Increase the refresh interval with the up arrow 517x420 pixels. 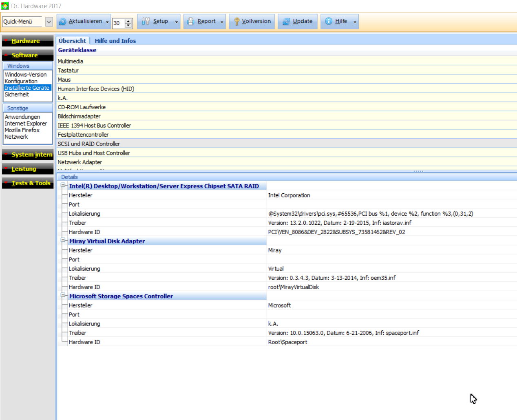pyautogui.click(x=128, y=20)
